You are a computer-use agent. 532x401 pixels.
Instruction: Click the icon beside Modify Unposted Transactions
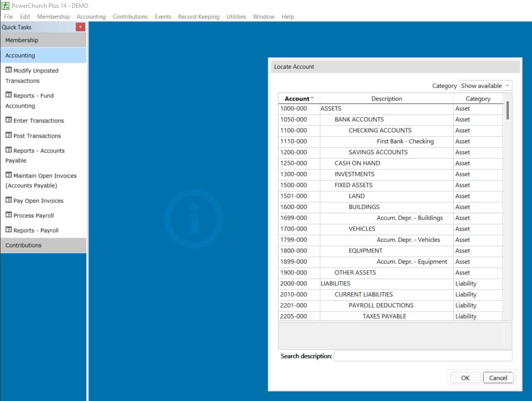tap(8, 70)
